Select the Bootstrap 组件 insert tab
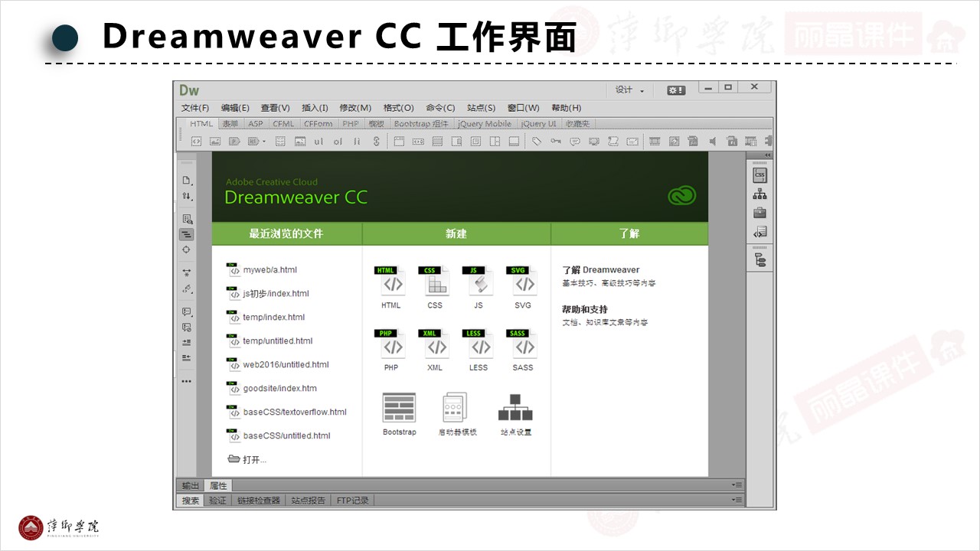 pos(421,124)
